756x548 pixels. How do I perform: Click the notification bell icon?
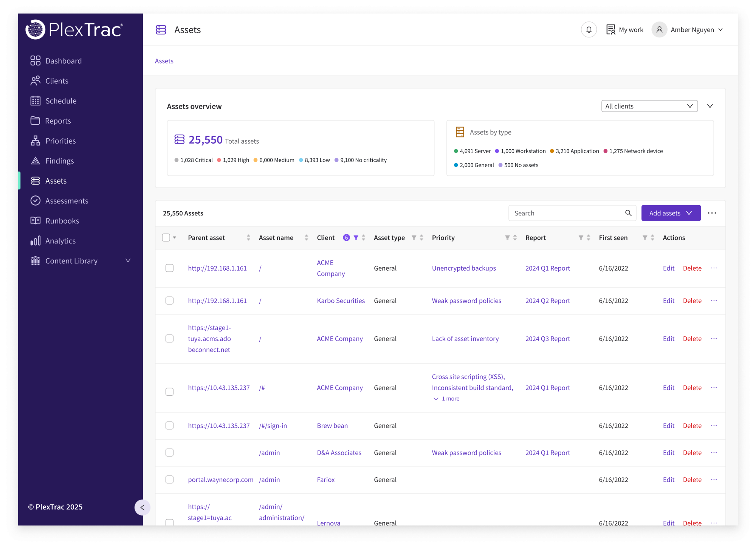[589, 30]
